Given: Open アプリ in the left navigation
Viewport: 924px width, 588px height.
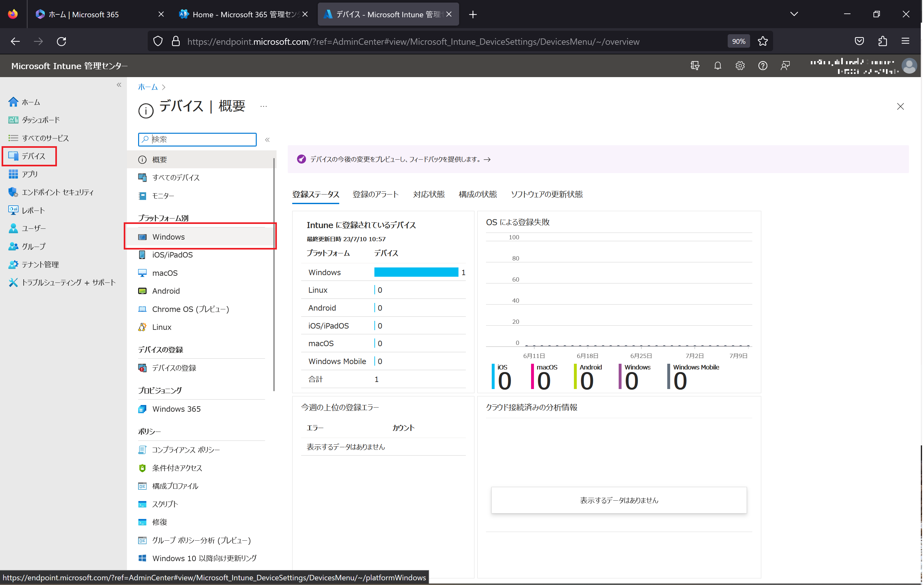Looking at the screenshot, I should (23, 174).
